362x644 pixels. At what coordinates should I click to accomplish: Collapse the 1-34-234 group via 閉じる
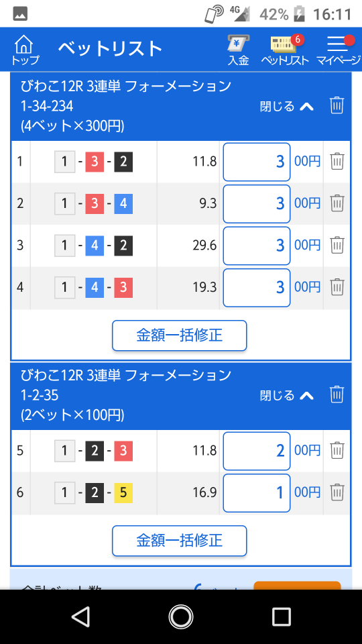point(286,107)
